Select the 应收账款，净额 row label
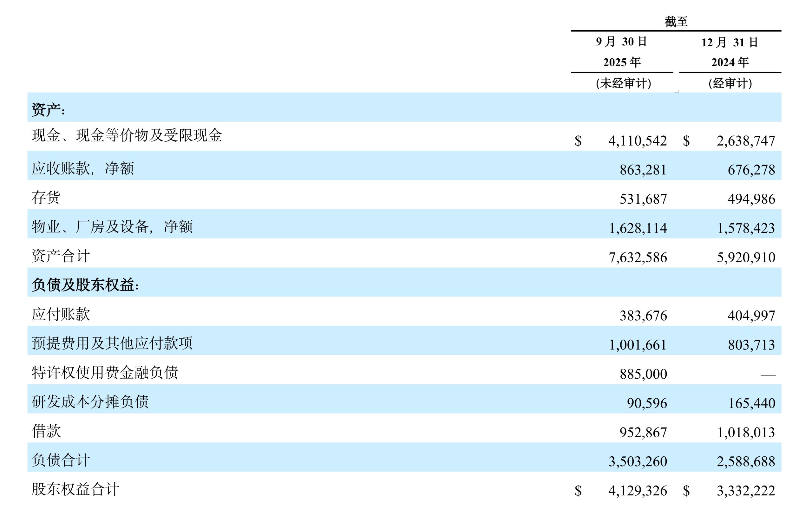 click(83, 168)
